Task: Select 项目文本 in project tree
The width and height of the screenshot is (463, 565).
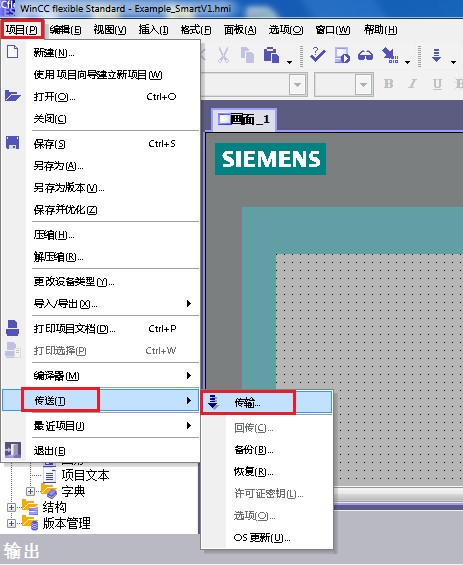Action: pos(85,475)
